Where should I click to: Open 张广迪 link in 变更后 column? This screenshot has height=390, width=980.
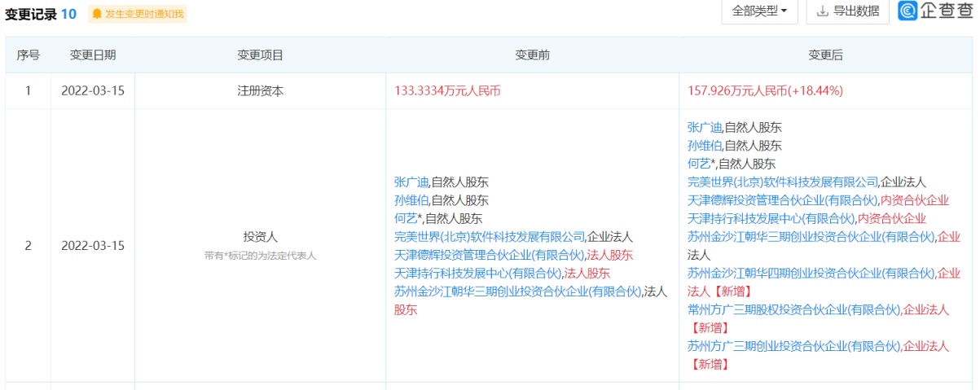pyautogui.click(x=705, y=127)
